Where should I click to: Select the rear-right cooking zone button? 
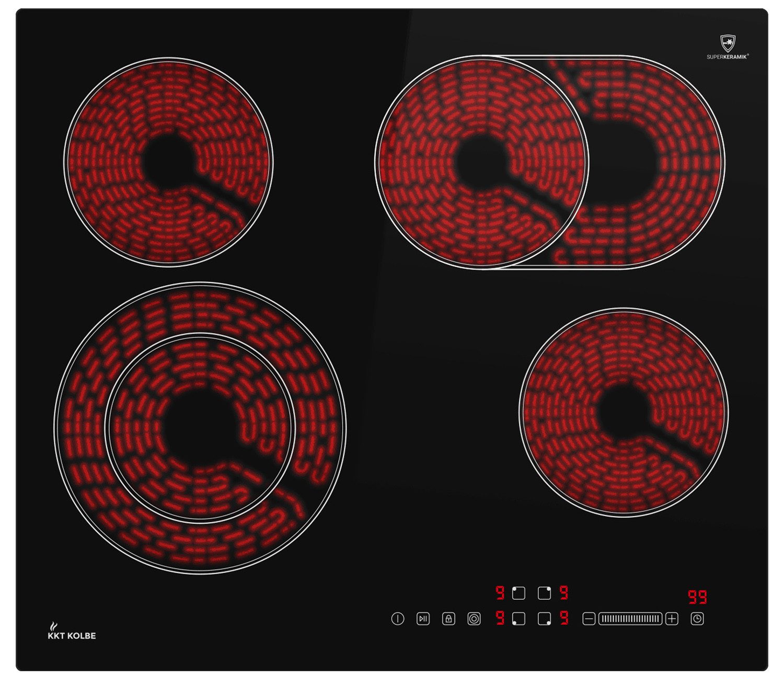point(545,593)
